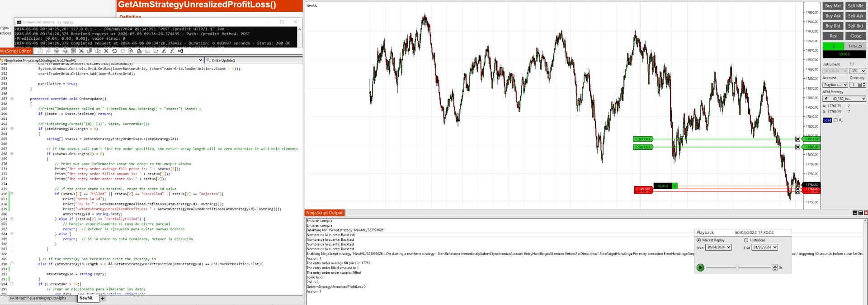The image size is (868, 305).
Task: Click the Redo arrow icon in editor toolbar
Action: coord(123,51)
